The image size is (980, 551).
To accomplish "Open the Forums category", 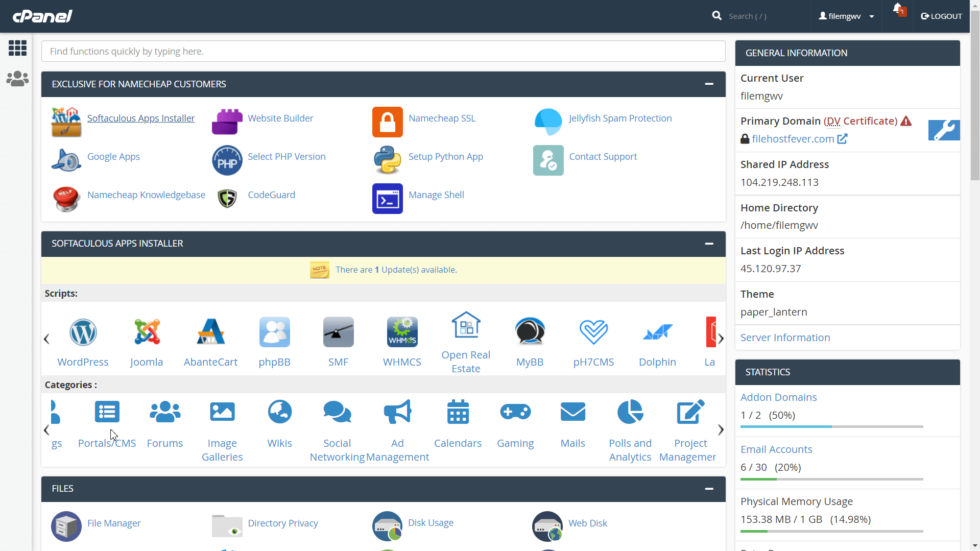I will [x=164, y=424].
